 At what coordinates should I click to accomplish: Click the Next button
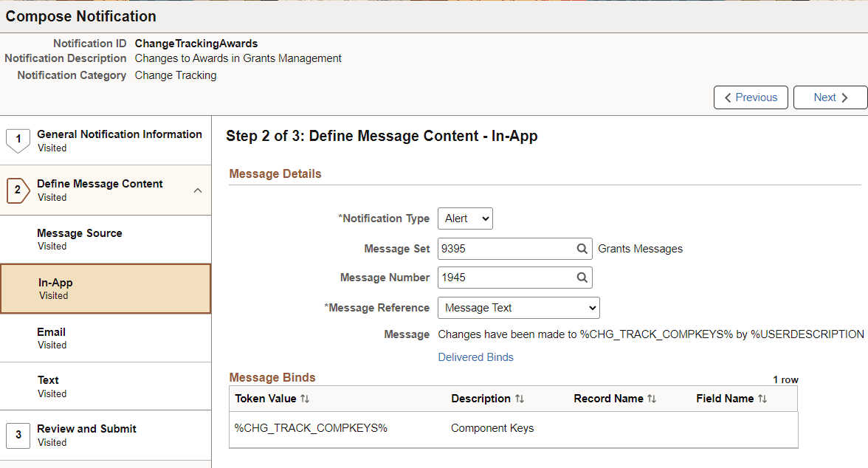(x=830, y=97)
